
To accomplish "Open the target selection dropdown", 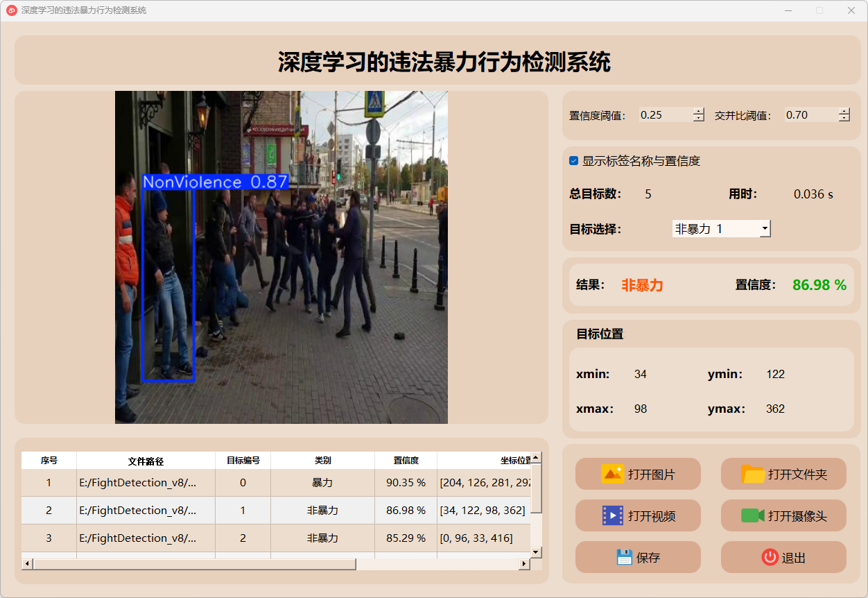I will [x=765, y=229].
